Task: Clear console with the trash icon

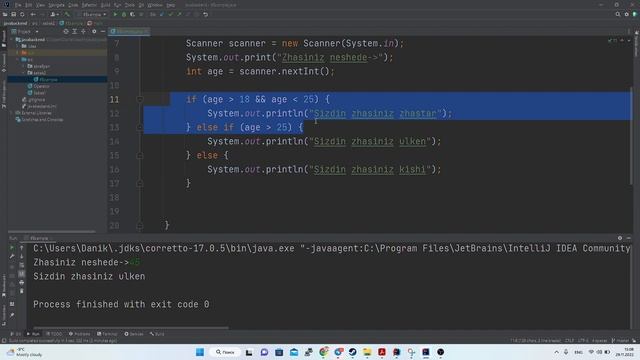Action: tap(22, 291)
